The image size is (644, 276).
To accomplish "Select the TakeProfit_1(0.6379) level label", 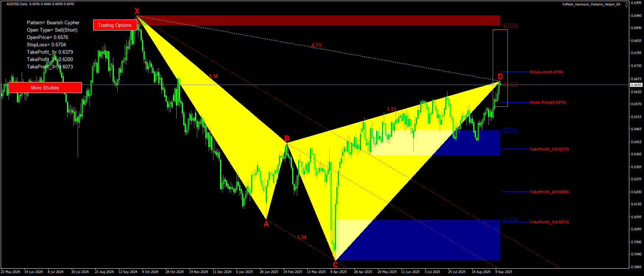I will tap(549, 149).
